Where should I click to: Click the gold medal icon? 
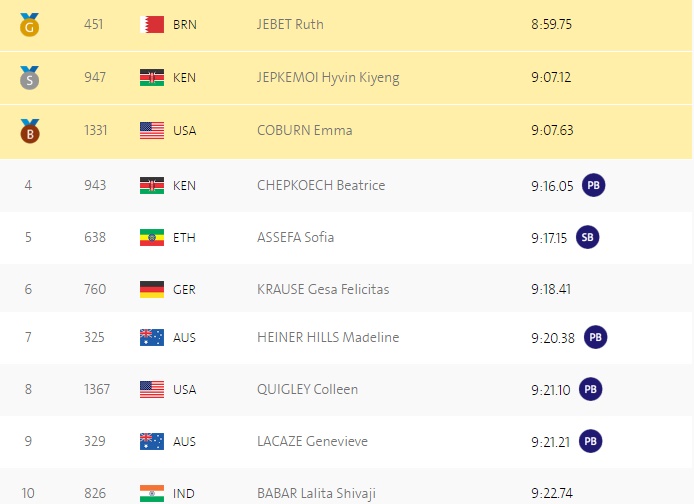click(x=29, y=25)
